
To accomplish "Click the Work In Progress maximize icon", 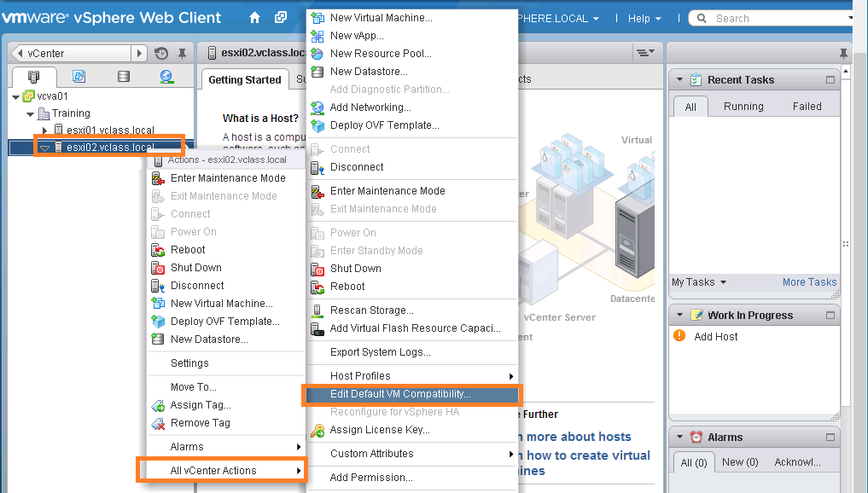I will tap(830, 316).
